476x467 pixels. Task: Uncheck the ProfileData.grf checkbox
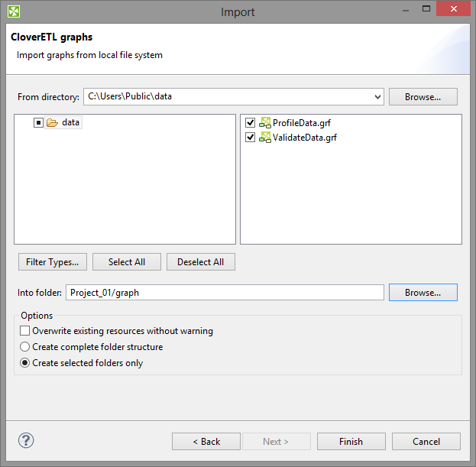tap(250, 122)
